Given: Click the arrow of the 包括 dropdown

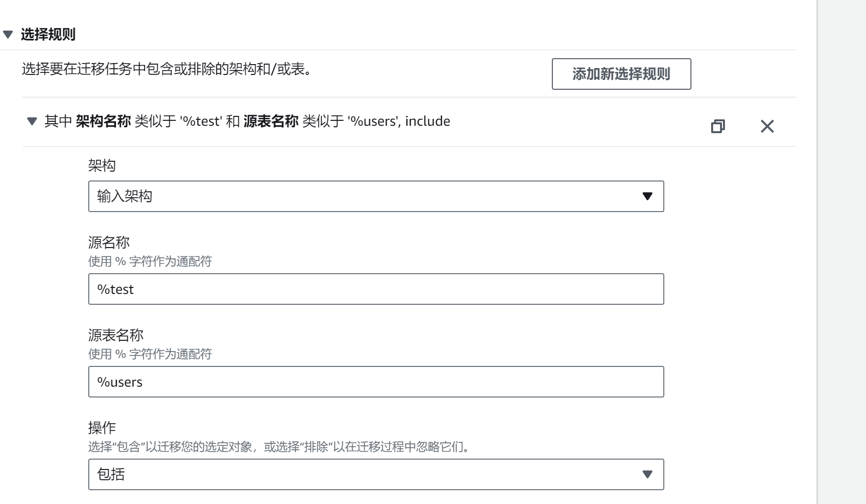Looking at the screenshot, I should [648, 474].
